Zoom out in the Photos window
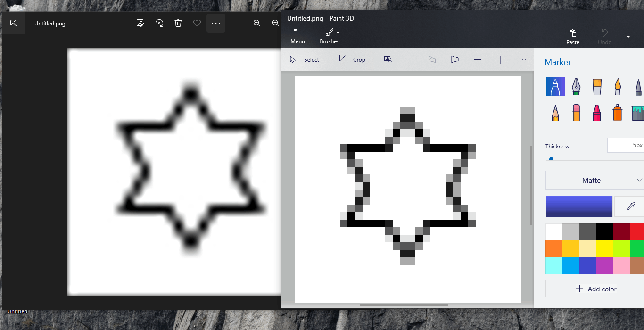 257,23
